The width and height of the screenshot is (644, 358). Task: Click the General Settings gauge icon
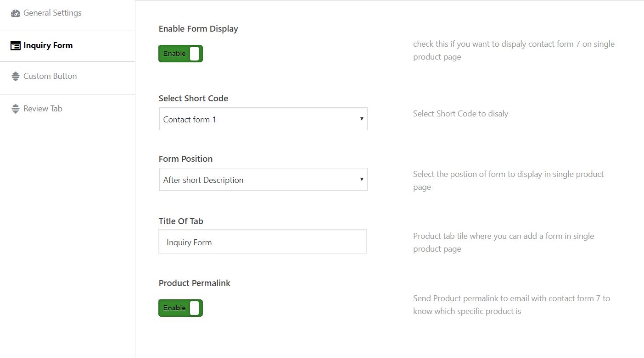16,13
